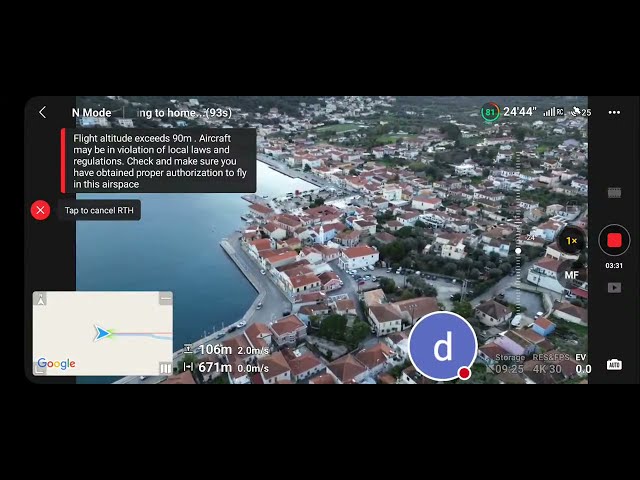Open the playback gallery icon

click(x=614, y=288)
